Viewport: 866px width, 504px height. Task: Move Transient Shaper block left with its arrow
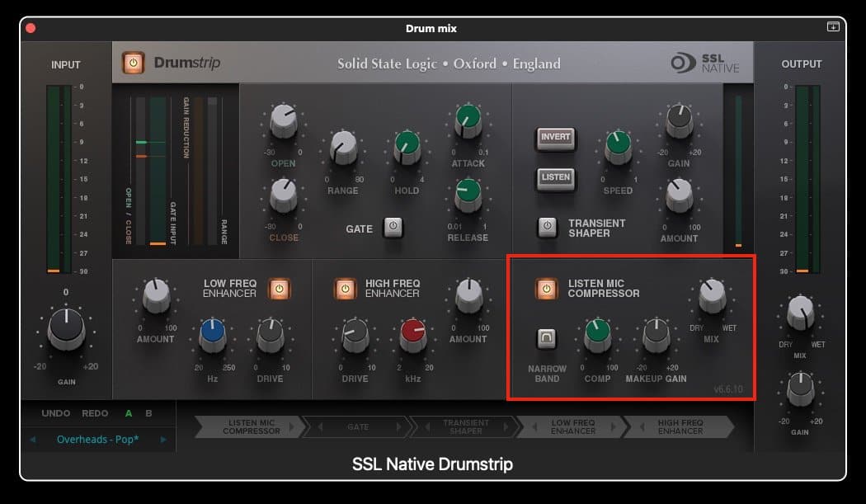pyautogui.click(x=427, y=426)
